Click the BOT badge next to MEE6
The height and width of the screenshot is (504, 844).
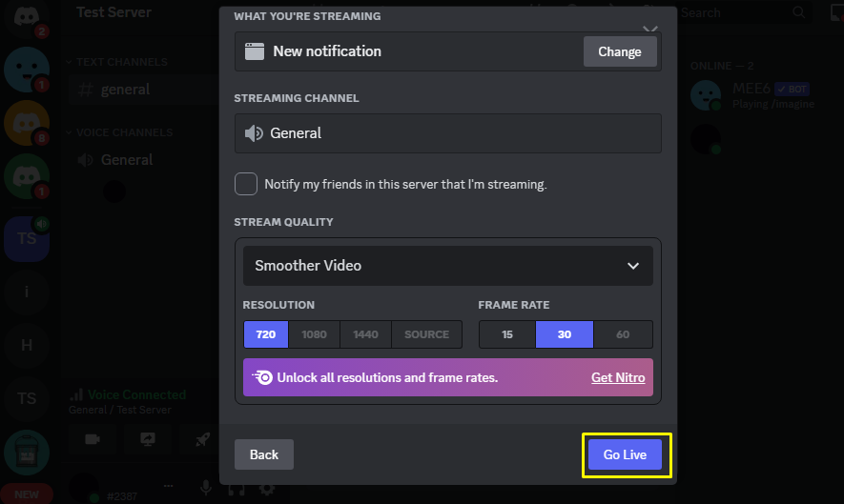tap(792, 89)
